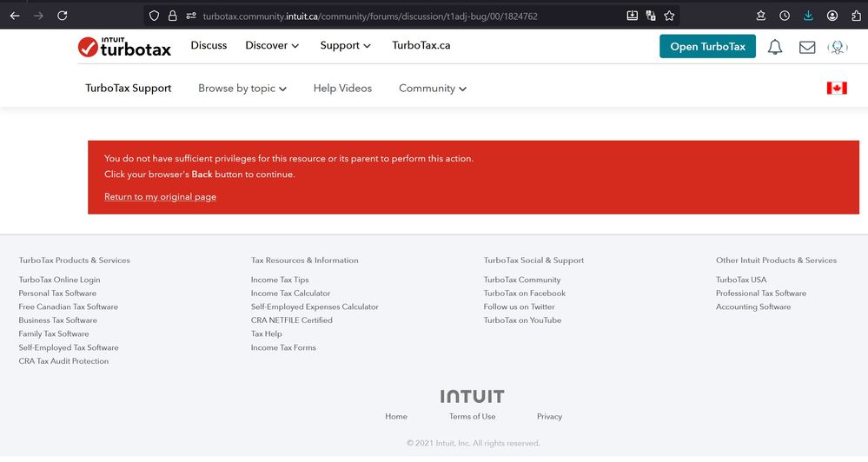The width and height of the screenshot is (868, 462).
Task: Expand the Support dropdown menu
Action: (x=345, y=45)
